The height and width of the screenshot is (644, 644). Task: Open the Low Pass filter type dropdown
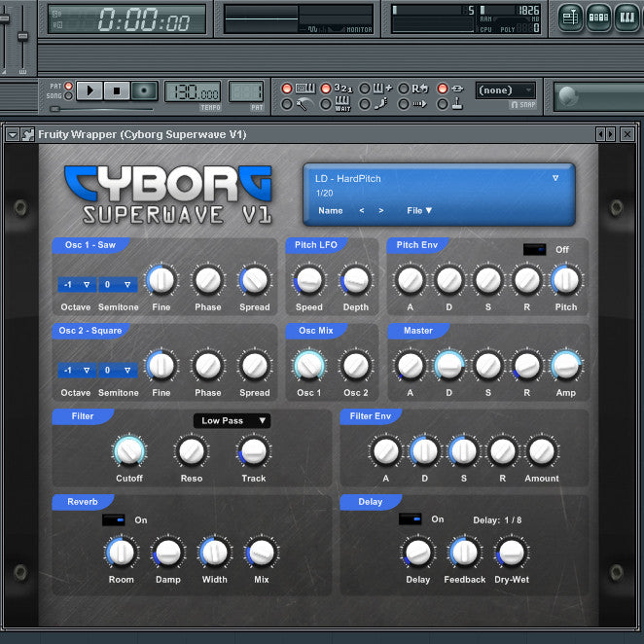click(233, 420)
